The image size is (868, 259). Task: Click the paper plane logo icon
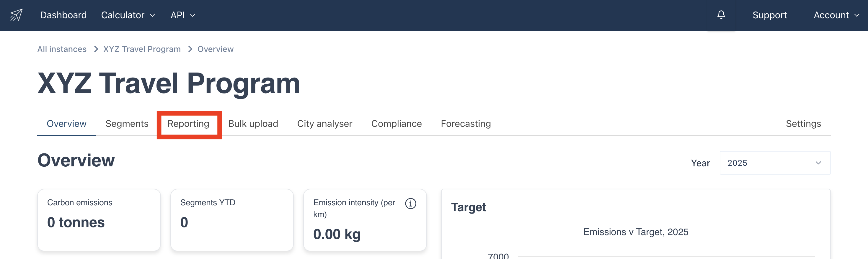point(16,15)
